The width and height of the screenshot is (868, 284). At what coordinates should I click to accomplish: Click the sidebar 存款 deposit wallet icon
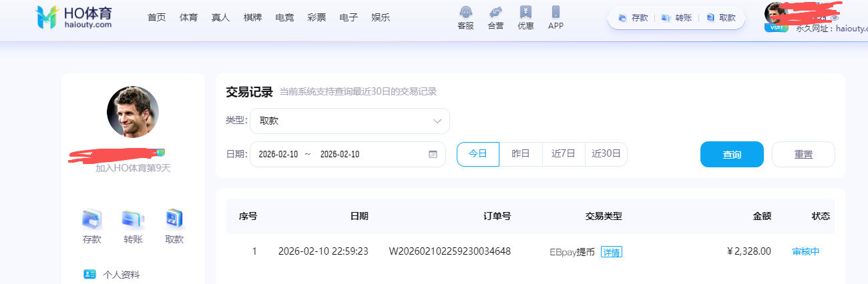pos(91,219)
